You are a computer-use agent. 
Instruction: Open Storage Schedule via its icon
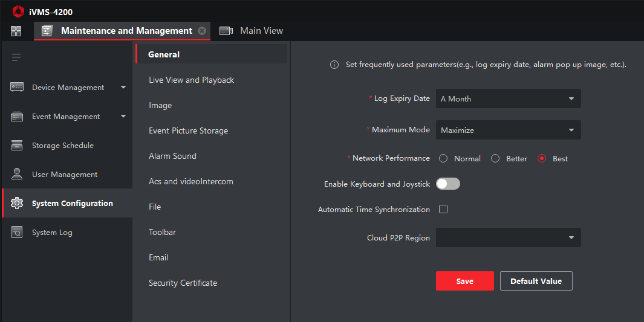pyautogui.click(x=17, y=146)
